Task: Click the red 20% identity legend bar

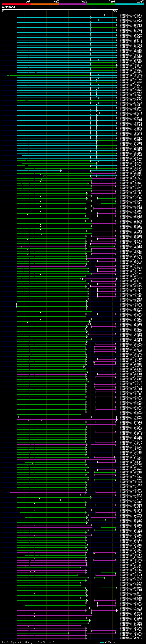Action: click(x=16, y=4)
